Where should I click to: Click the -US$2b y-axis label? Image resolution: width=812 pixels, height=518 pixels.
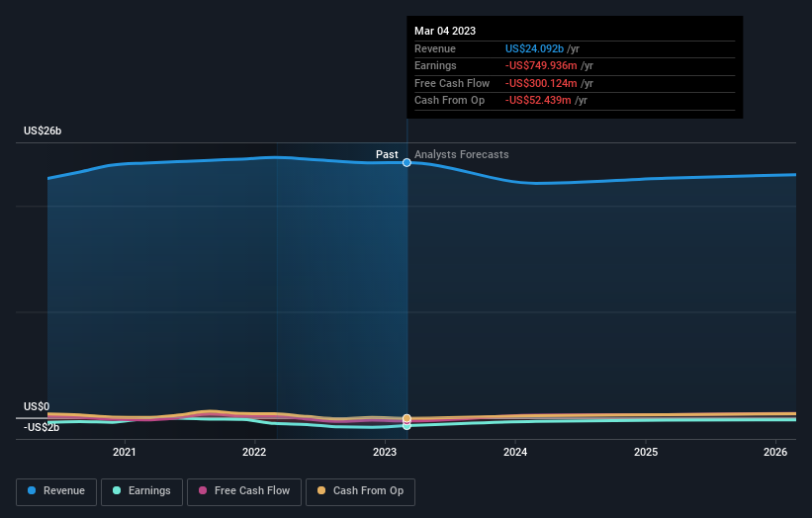tap(42, 427)
